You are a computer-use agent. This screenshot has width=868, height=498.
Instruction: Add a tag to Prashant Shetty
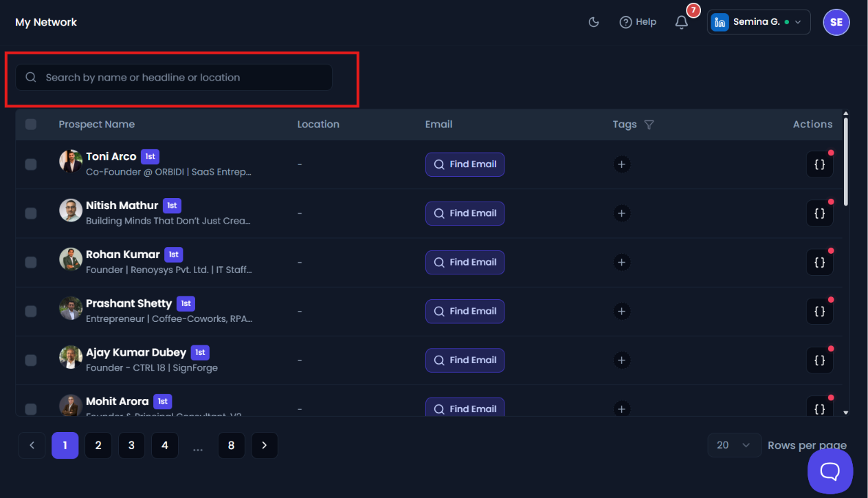pyautogui.click(x=621, y=312)
